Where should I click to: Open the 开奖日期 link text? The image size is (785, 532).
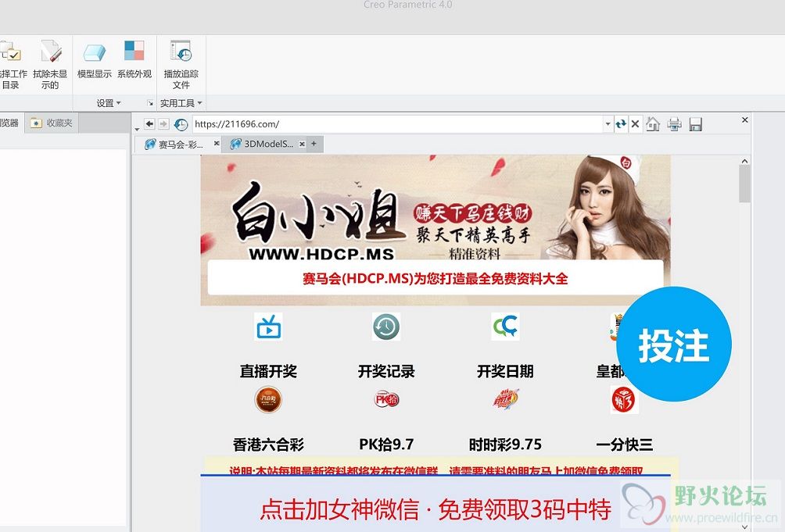[x=504, y=371]
